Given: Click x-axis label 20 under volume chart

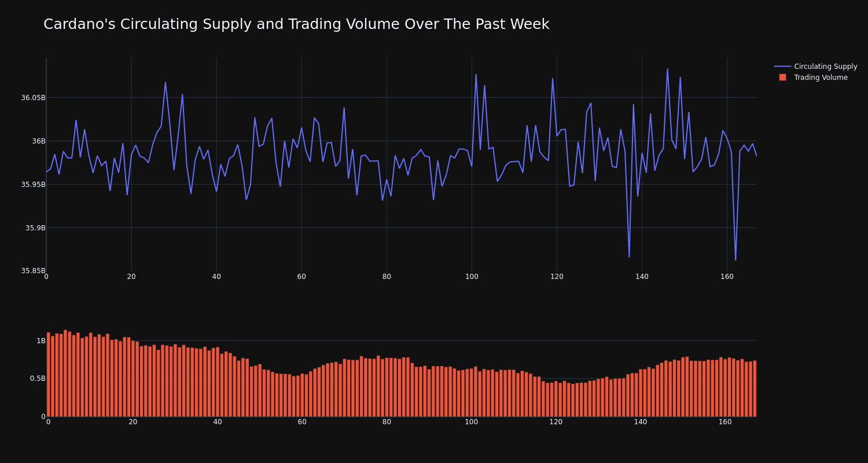Looking at the screenshot, I should click(x=133, y=422).
